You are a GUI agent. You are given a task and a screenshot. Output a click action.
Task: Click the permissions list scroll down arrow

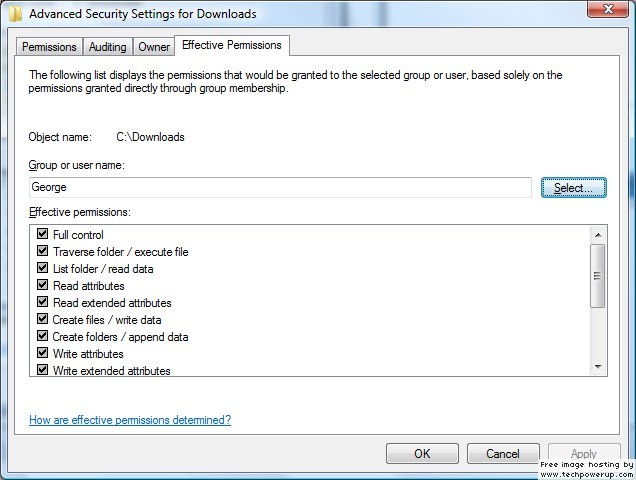pos(598,367)
